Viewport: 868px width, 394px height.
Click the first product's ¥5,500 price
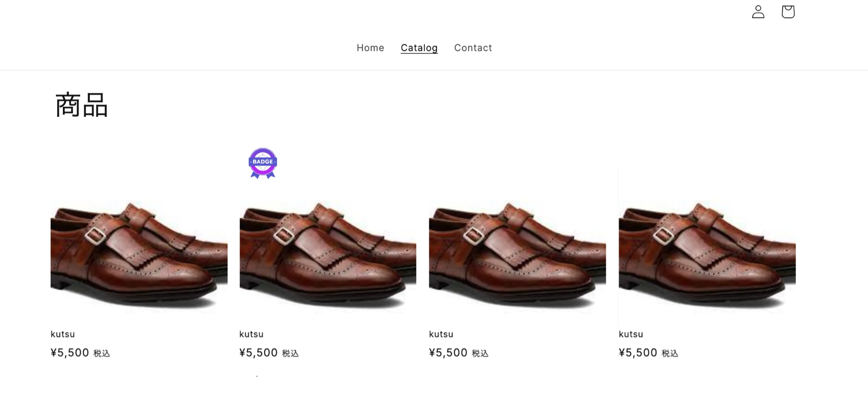pos(70,352)
